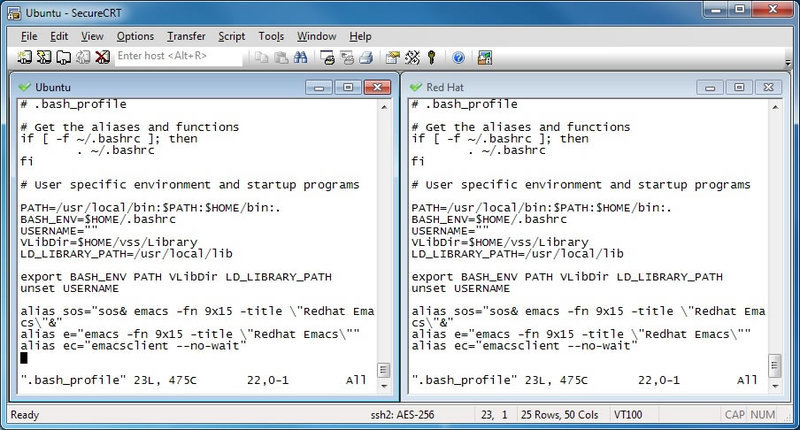Viewport: 800px width, 430px height.
Task: Click the Ubuntu window title text
Action: (53, 87)
